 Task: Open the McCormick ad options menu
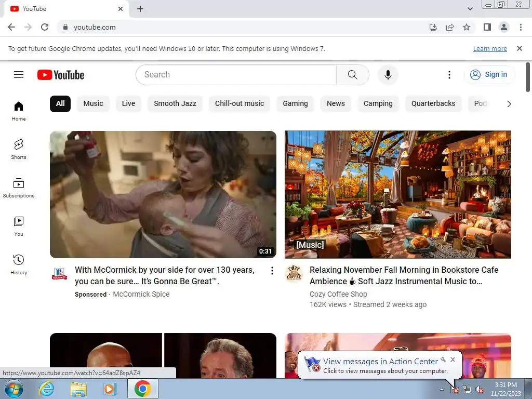point(272,270)
